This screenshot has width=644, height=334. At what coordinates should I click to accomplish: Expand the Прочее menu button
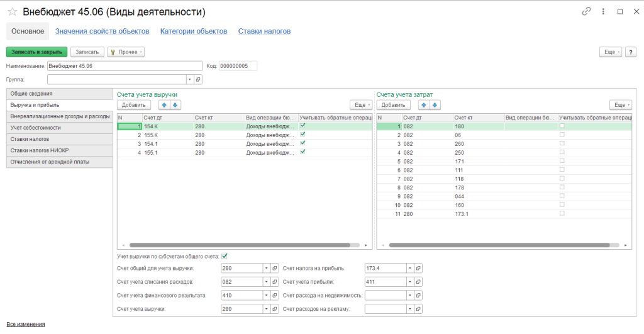point(126,52)
